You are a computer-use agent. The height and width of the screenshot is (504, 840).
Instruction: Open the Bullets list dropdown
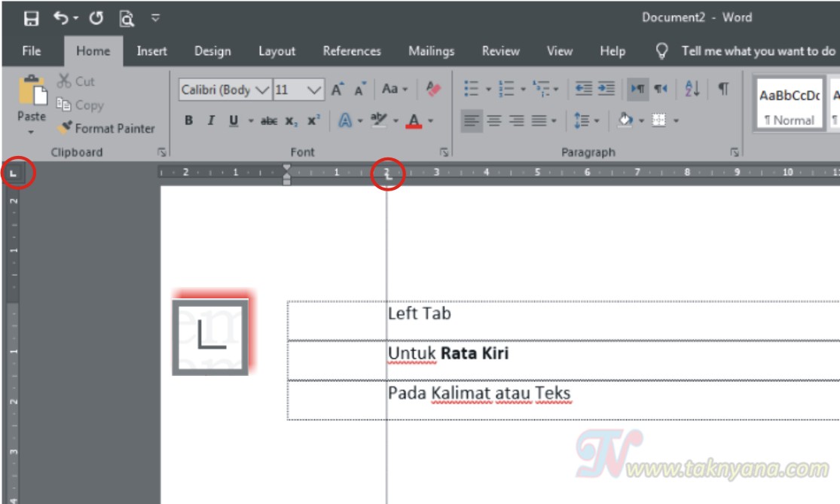point(488,90)
